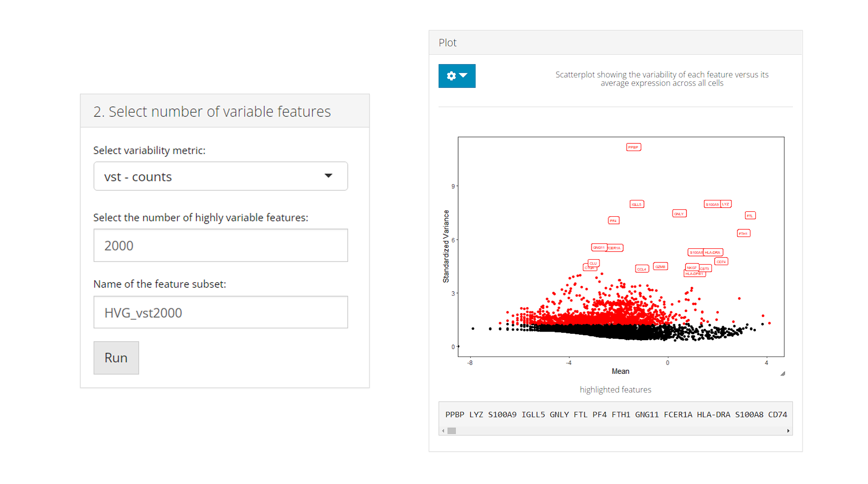Viewport: 868px width, 484px height.
Task: Open the plot settings gear dropdown
Action: pos(457,76)
